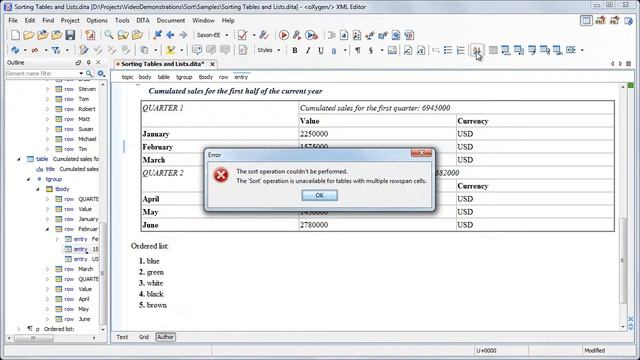The image size is (640, 360).
Task: Click the Validate red checkmark icon
Action: pyautogui.click(x=242, y=35)
